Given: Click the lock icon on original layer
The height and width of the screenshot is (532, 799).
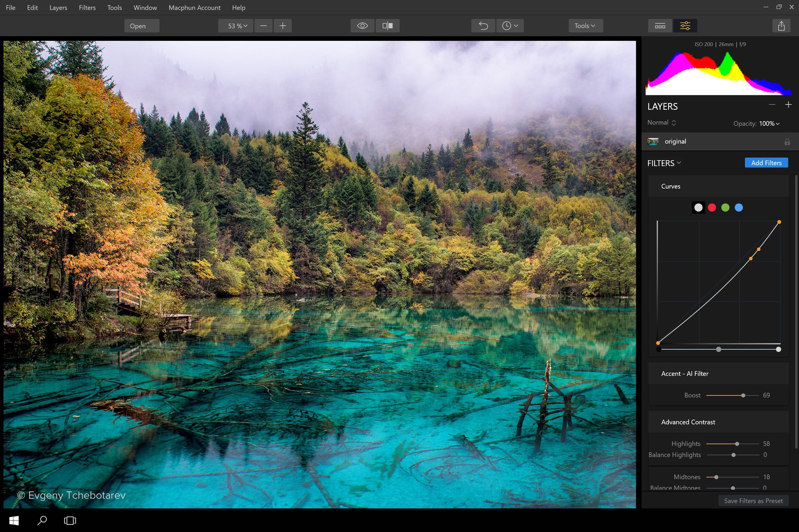Looking at the screenshot, I should tap(787, 142).
